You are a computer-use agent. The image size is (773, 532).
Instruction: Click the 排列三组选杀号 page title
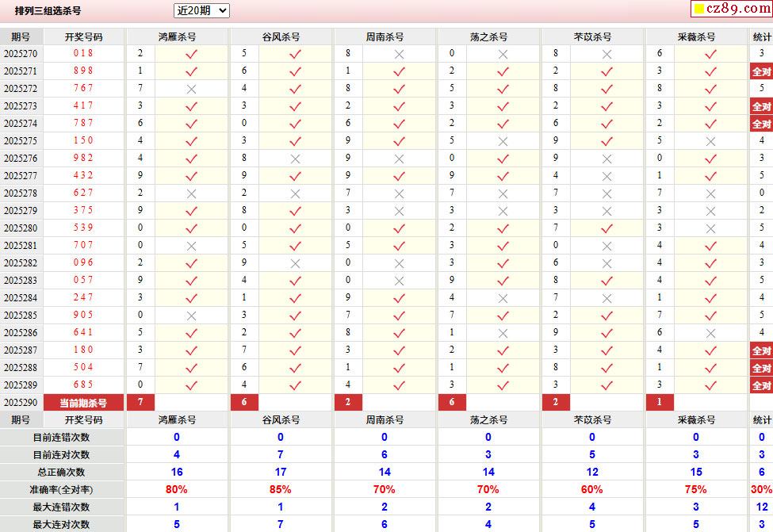(x=48, y=11)
